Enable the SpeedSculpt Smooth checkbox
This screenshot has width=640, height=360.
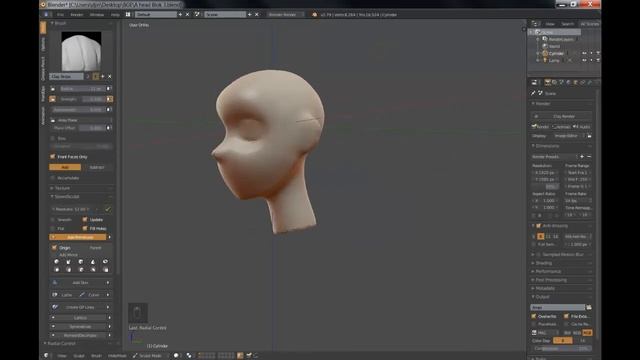click(x=53, y=220)
